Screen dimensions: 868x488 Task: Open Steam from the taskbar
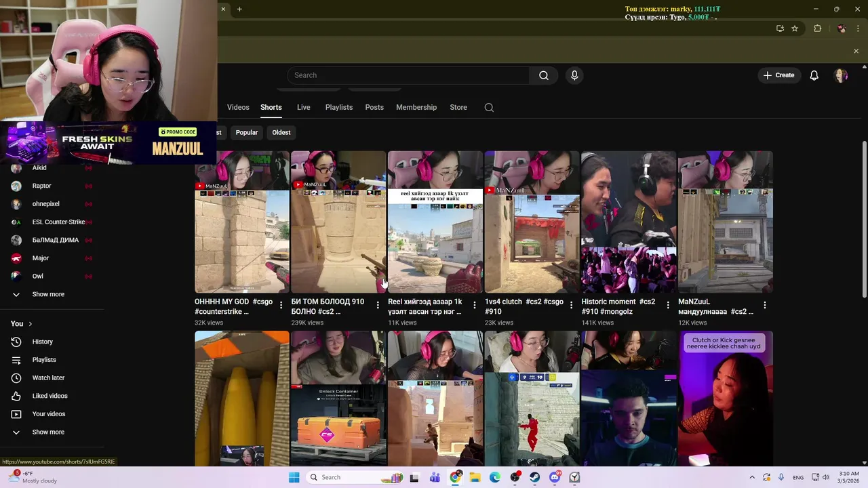tap(535, 477)
